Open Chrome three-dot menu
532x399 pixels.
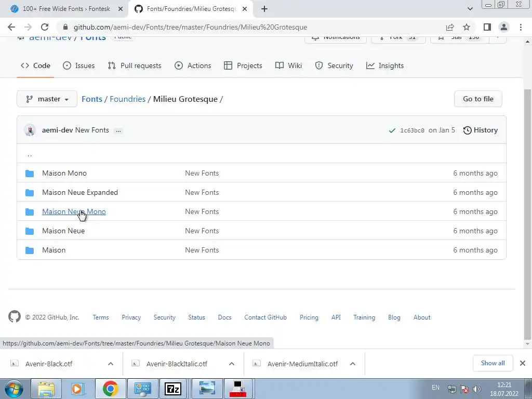(521, 27)
